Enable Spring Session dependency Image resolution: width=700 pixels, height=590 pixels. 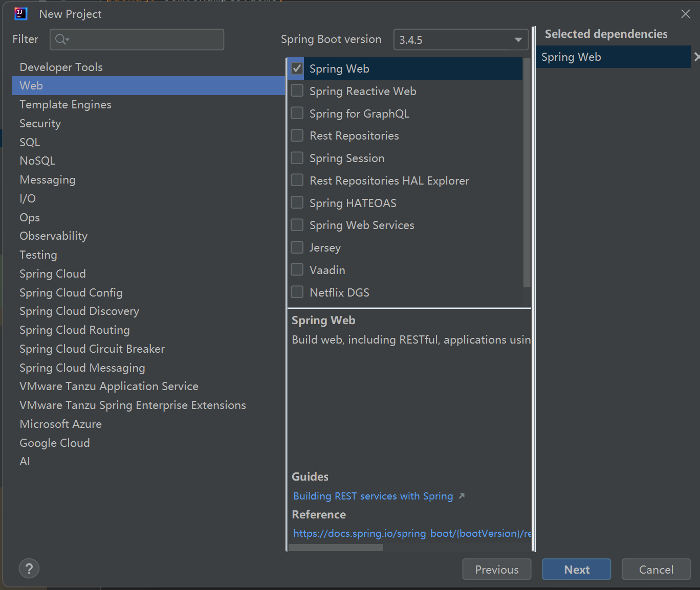point(297,158)
